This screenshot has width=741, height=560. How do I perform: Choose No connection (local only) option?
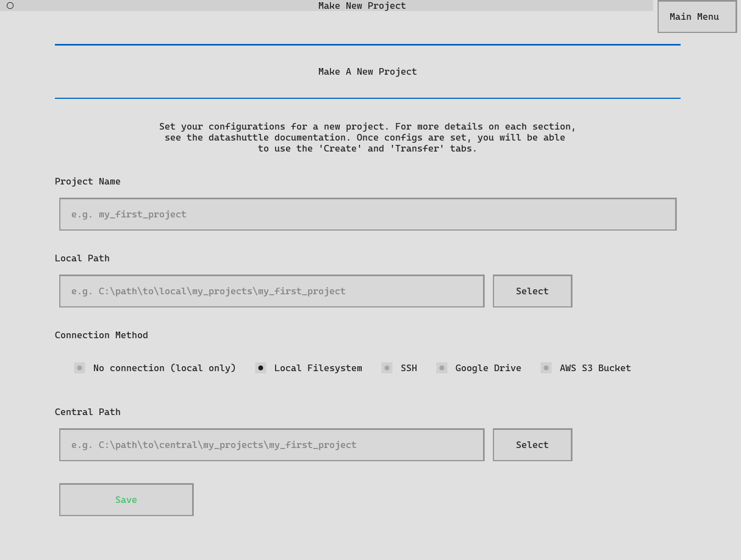(x=80, y=368)
